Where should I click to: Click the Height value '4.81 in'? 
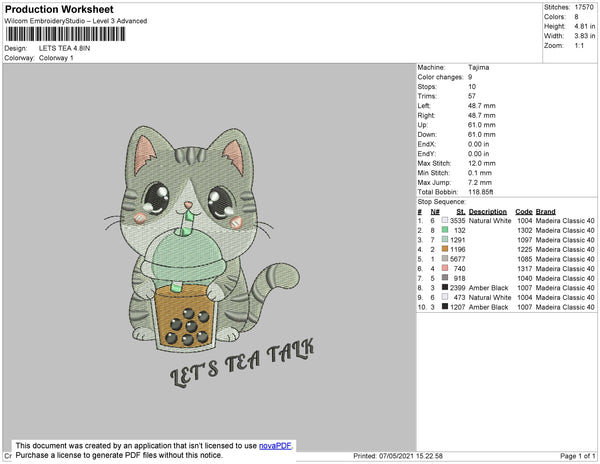(585, 26)
